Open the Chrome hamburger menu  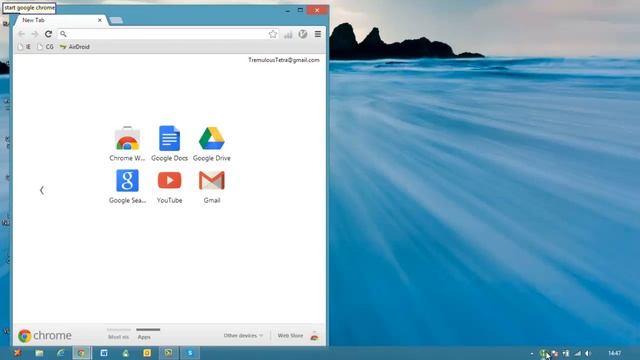tap(318, 34)
